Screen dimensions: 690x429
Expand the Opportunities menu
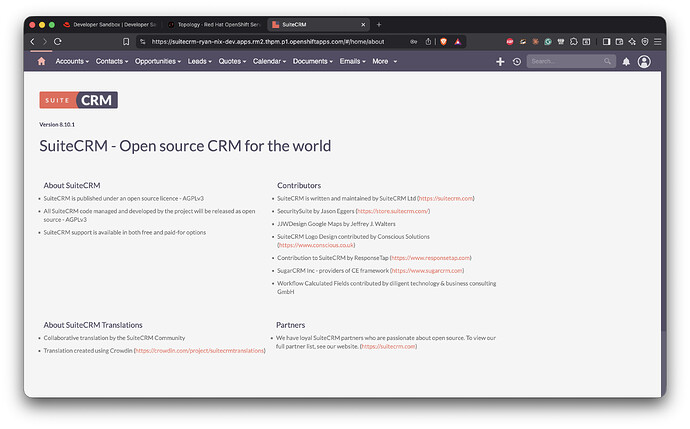pyautogui.click(x=158, y=61)
